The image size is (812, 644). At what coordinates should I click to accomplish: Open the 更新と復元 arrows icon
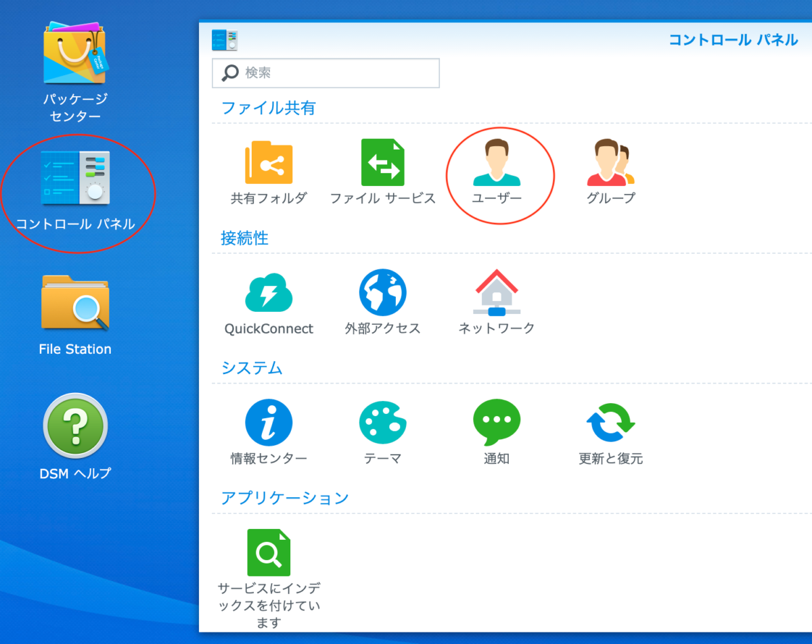(611, 422)
